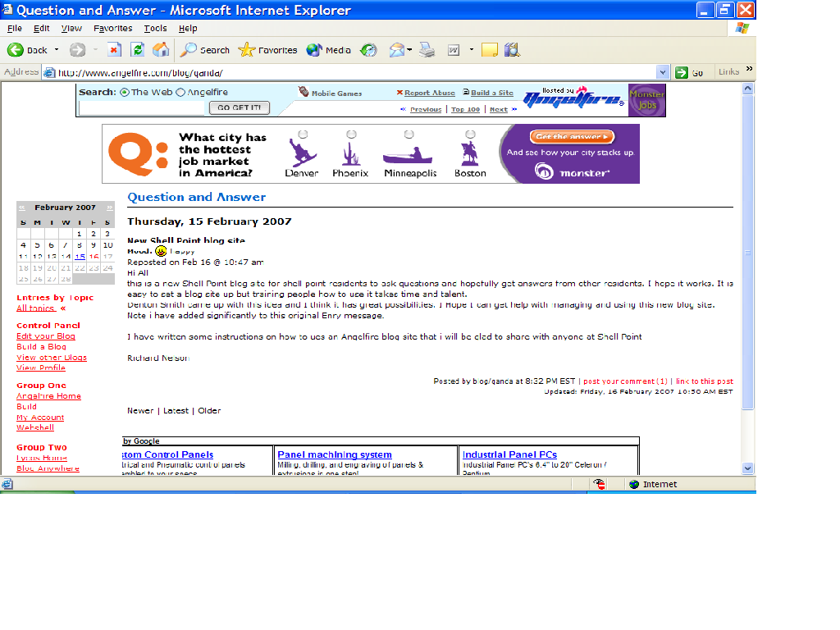Image resolution: width=840 pixels, height=630 pixels.
Task: Open the Favorites star toolbar button
Action: (267, 50)
